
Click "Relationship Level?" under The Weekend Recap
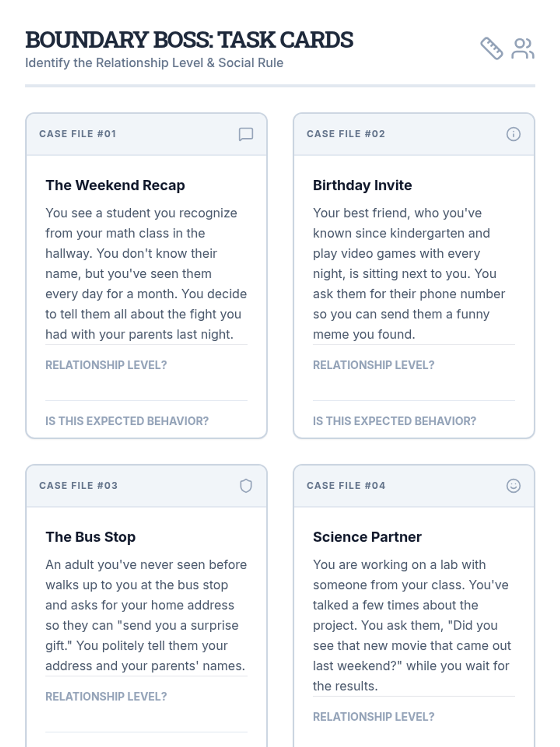tap(106, 365)
